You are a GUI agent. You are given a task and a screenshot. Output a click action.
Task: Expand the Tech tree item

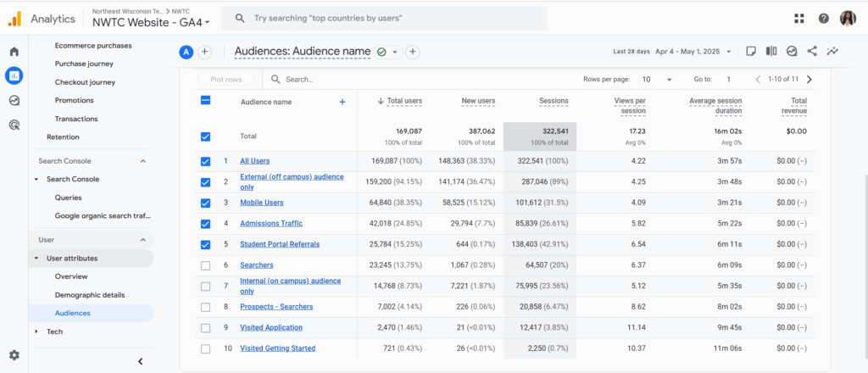(36, 331)
